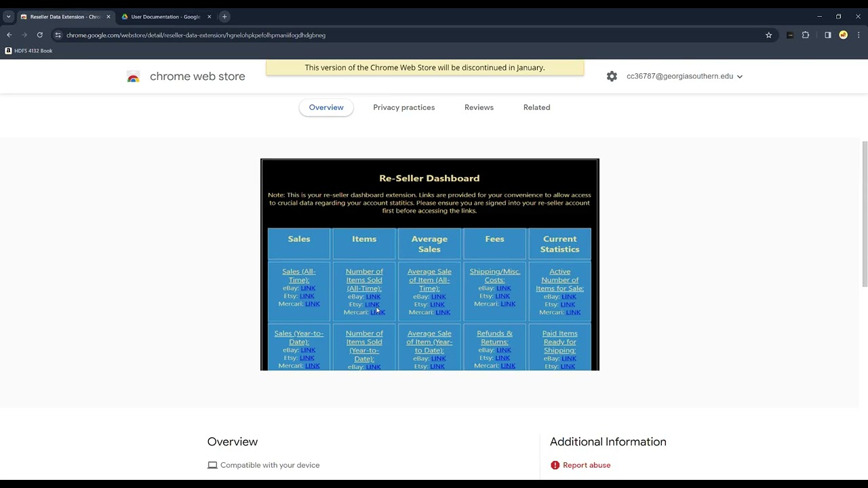The height and width of the screenshot is (488, 868).
Task: Click Active Number of Items for Sale heading
Action: [559, 280]
